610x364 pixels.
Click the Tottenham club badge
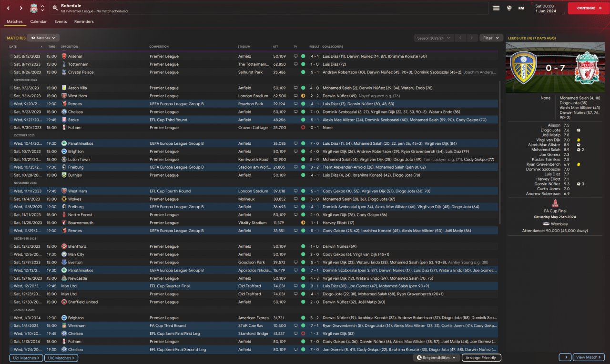pyautogui.click(x=64, y=64)
